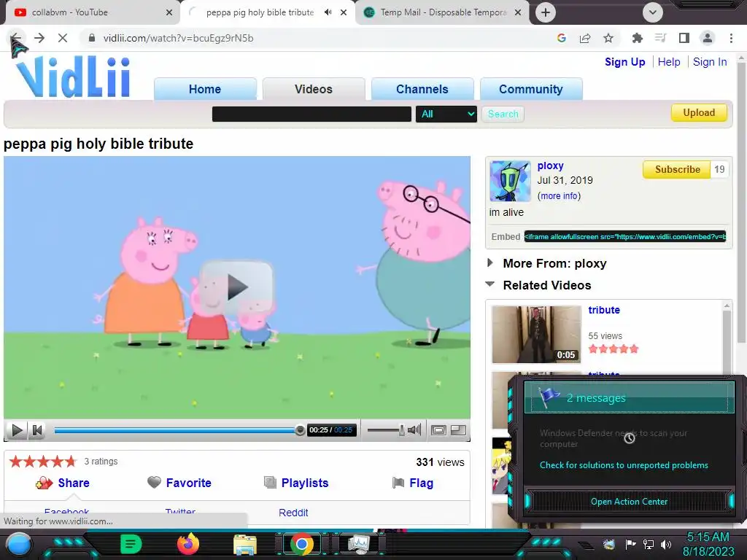Click Check for solutions to unreported problems

(624, 465)
